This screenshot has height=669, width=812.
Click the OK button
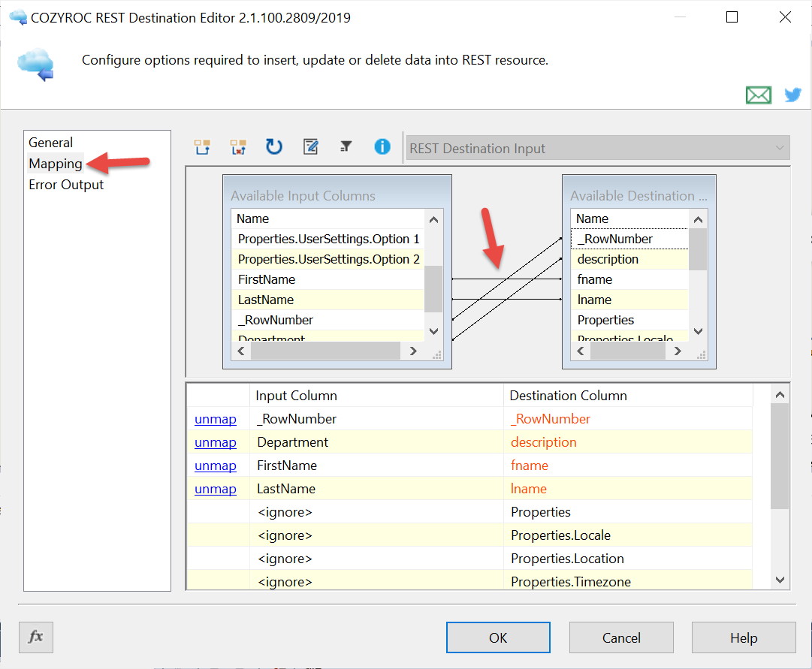498,637
